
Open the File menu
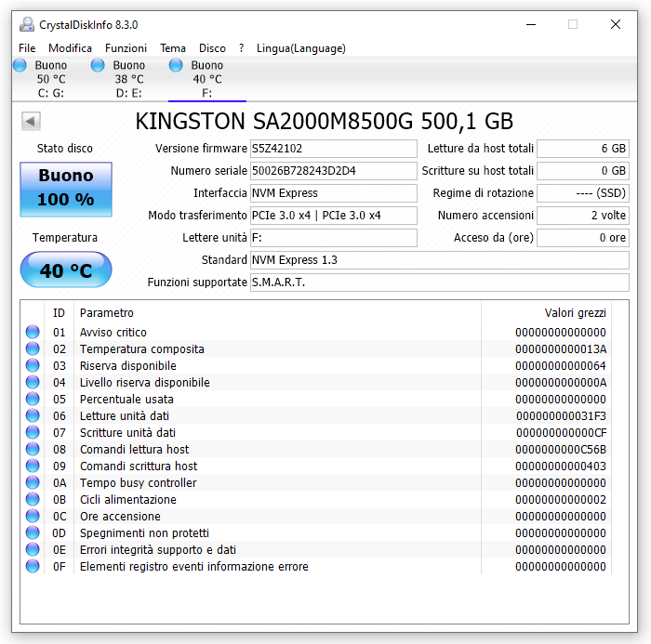pyautogui.click(x=27, y=48)
